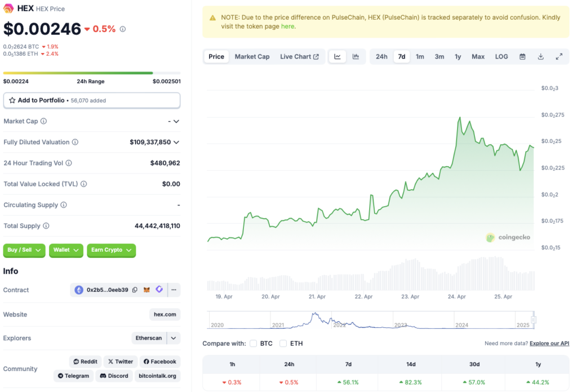Show Circulating Supply info icon
Viewport: 577px width, 392px height.
tap(64, 205)
